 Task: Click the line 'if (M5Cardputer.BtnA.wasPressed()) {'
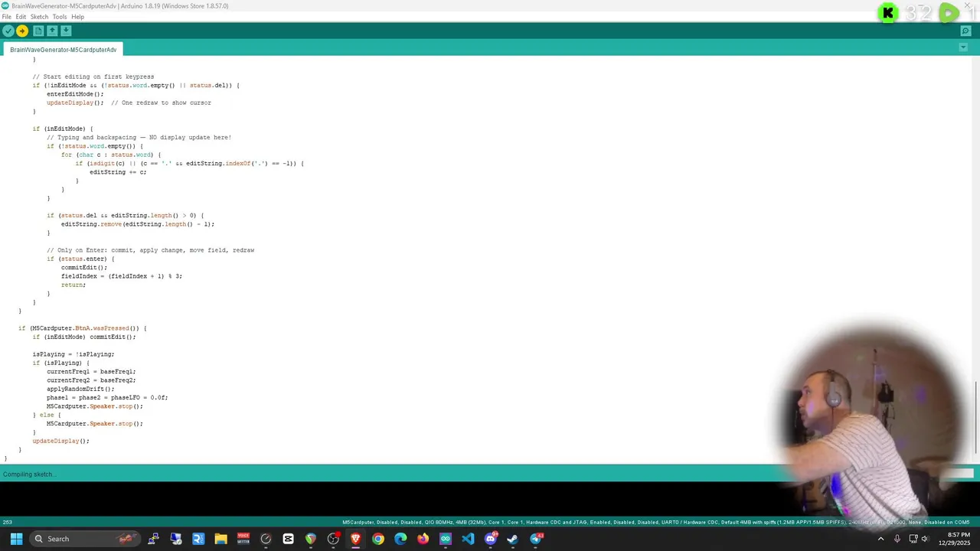point(83,328)
